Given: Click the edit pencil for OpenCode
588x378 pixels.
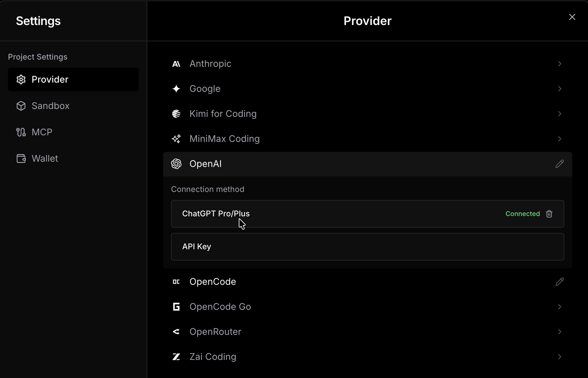Looking at the screenshot, I should [x=559, y=282].
